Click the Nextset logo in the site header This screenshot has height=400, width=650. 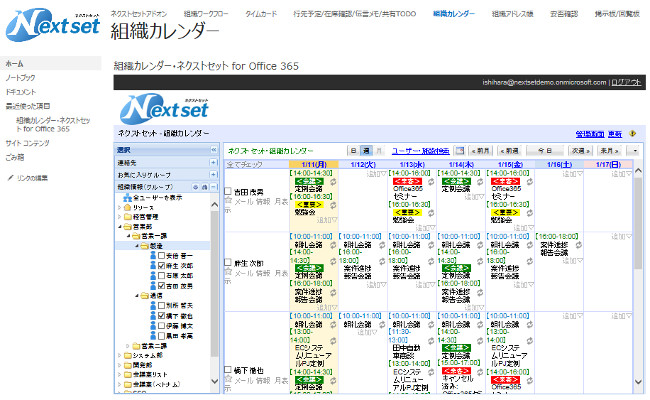[53, 25]
